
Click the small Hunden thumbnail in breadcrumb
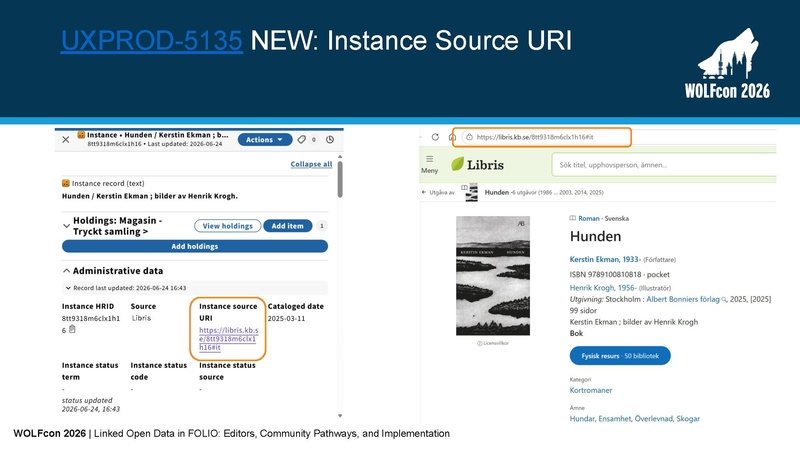coord(472,192)
